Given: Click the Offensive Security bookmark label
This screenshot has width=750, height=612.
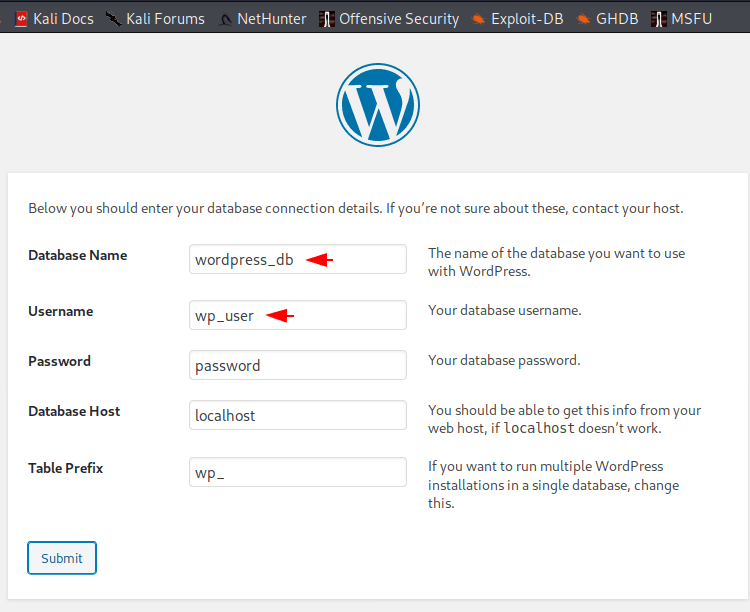Looking at the screenshot, I should (399, 19).
